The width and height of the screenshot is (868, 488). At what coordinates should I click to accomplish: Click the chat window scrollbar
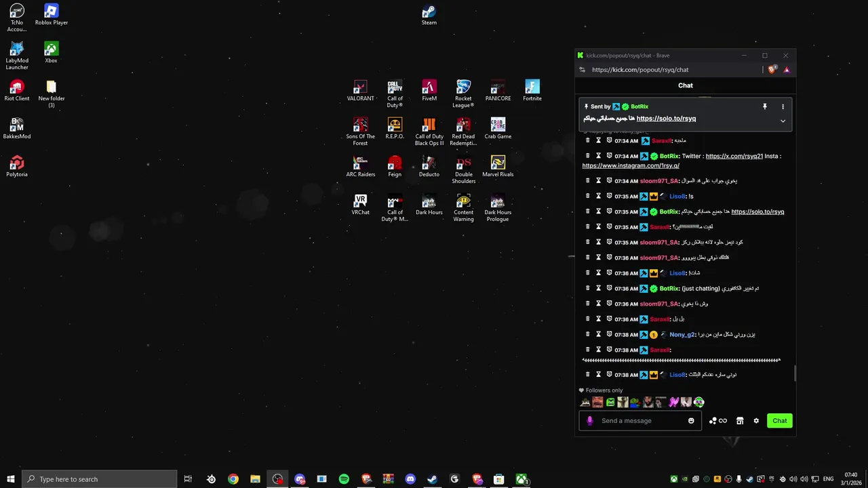[794, 373]
